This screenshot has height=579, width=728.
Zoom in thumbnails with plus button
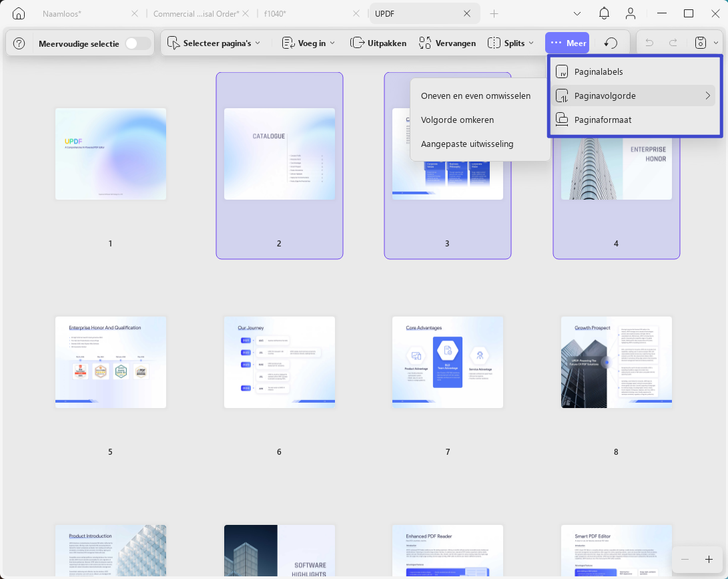click(x=709, y=560)
